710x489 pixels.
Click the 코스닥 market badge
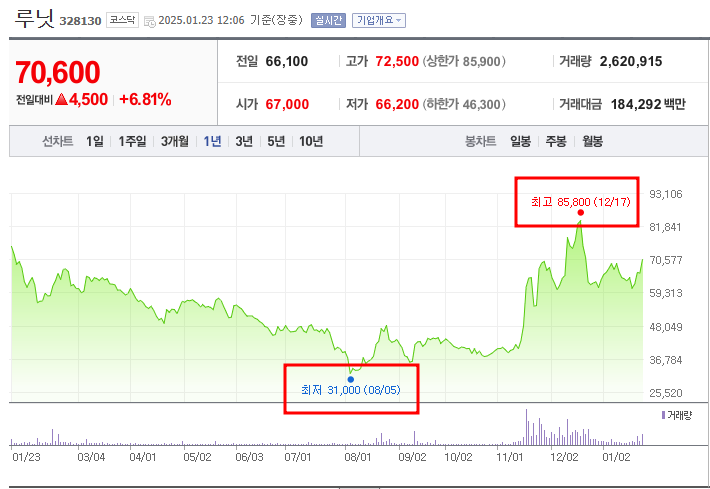click(x=122, y=20)
